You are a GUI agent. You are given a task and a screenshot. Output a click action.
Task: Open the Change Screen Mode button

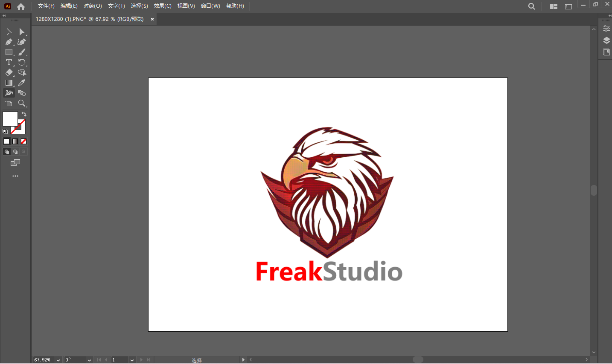15,162
